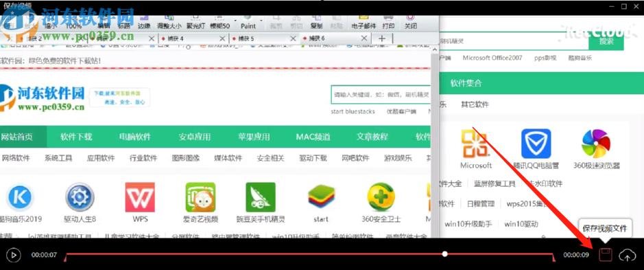The width and height of the screenshot is (644, 270).
Task: Click the 媒体软件 category link
Action: pyautogui.click(x=228, y=158)
